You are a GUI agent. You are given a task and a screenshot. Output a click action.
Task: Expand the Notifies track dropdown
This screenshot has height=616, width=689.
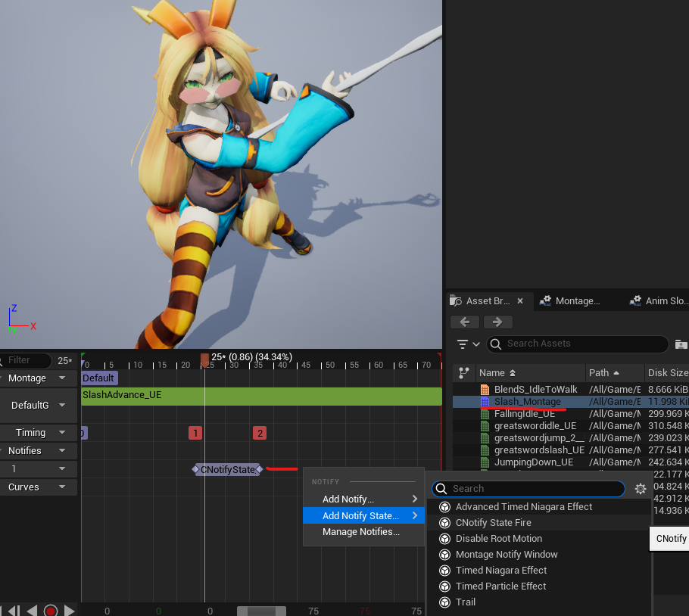click(62, 450)
